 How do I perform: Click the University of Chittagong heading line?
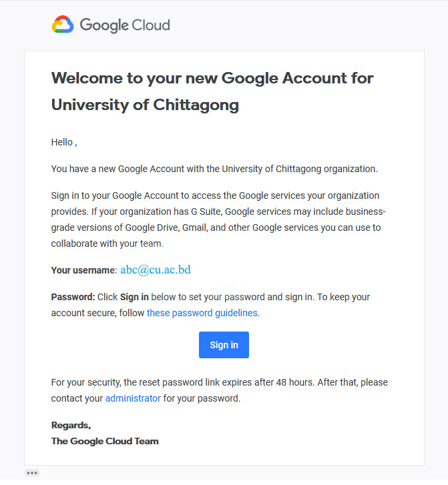coord(145,105)
